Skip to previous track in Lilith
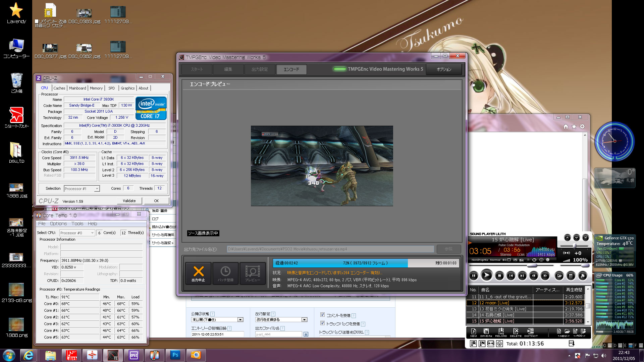The height and width of the screenshot is (362, 644). 511,276
